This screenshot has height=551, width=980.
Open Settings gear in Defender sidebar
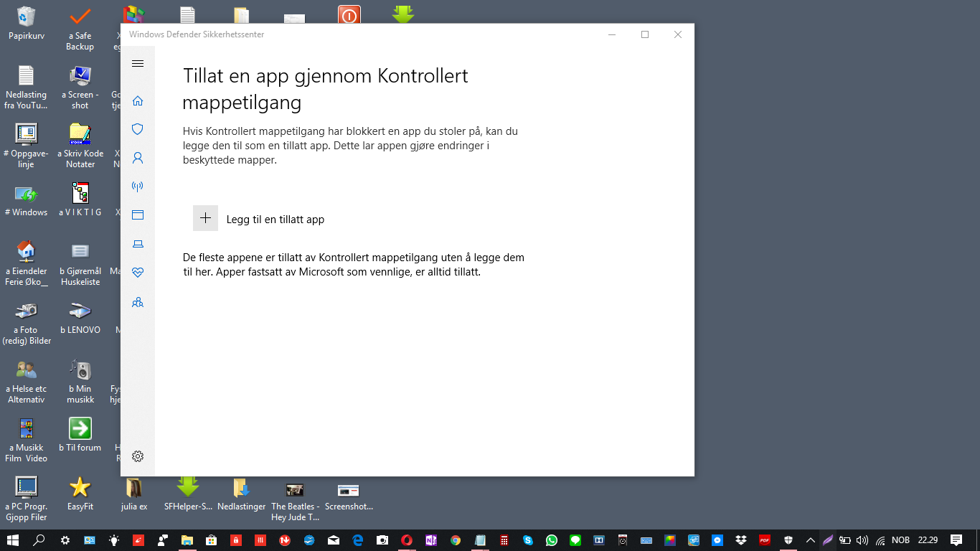tap(138, 456)
